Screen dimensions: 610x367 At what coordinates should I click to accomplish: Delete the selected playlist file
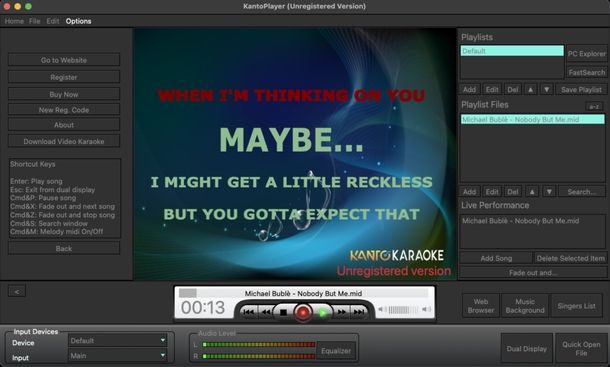click(x=513, y=191)
